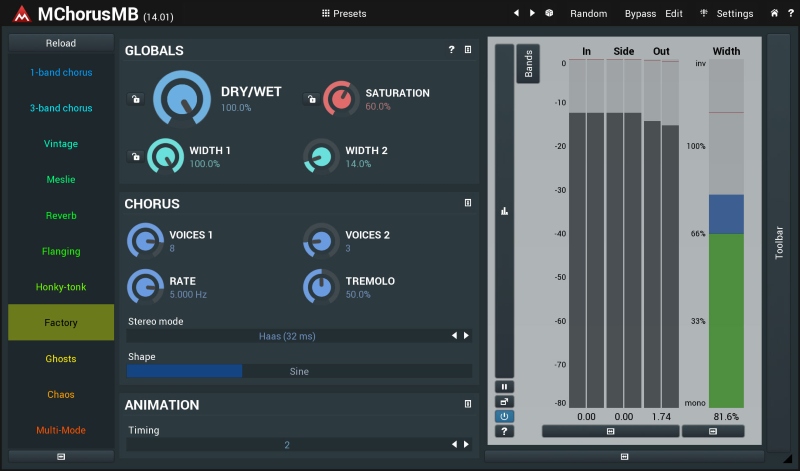
Task: Click the Reload button
Action: pyautogui.click(x=61, y=43)
